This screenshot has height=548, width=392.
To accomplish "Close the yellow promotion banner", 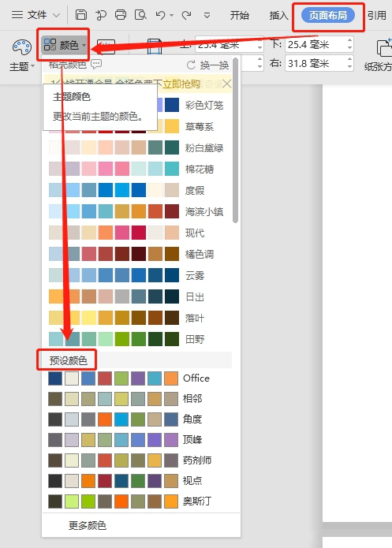I will (x=226, y=84).
